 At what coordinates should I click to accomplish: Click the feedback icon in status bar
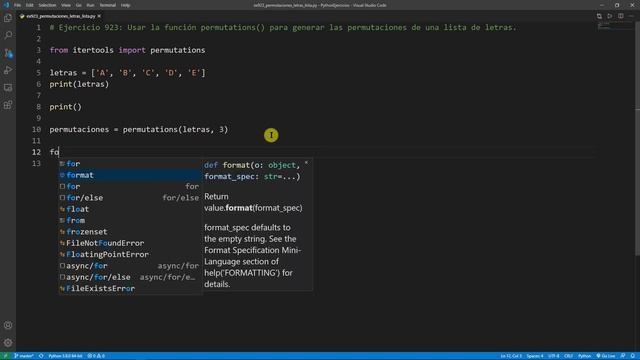(x=623, y=356)
